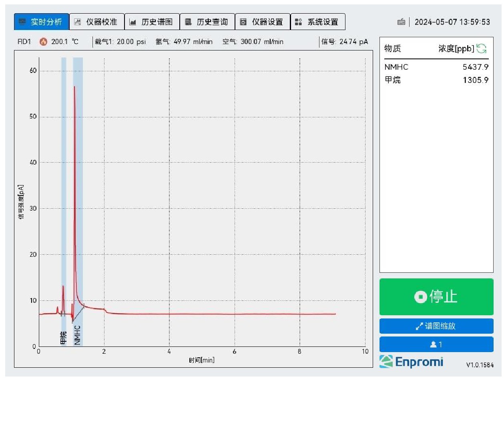Click the keyboard icon beside the date
504x423 pixels.
click(x=401, y=22)
